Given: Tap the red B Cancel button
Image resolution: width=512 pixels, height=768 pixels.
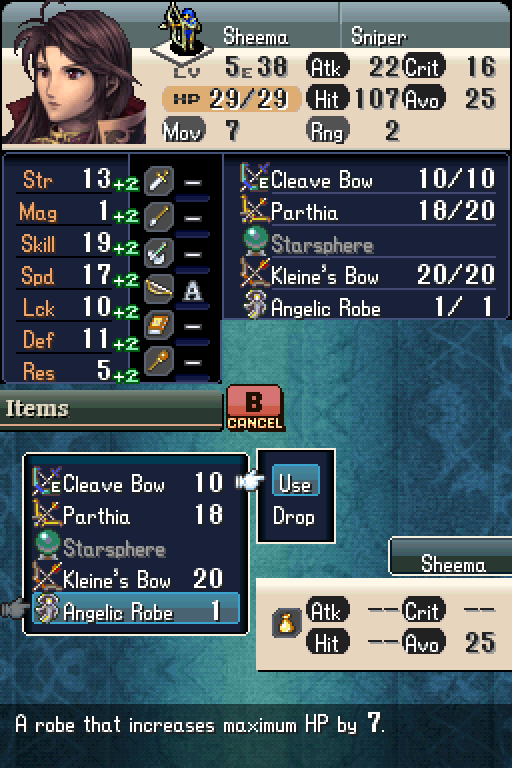Looking at the screenshot, I should click(255, 408).
